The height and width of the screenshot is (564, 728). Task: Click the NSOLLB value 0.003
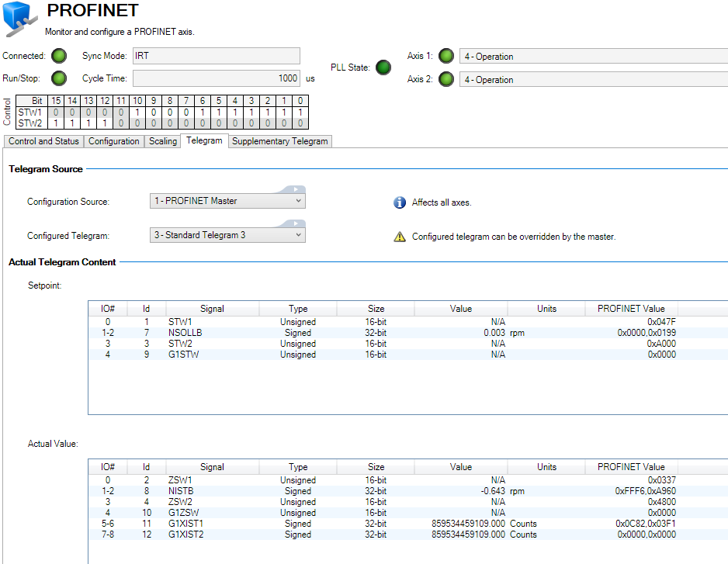point(494,333)
